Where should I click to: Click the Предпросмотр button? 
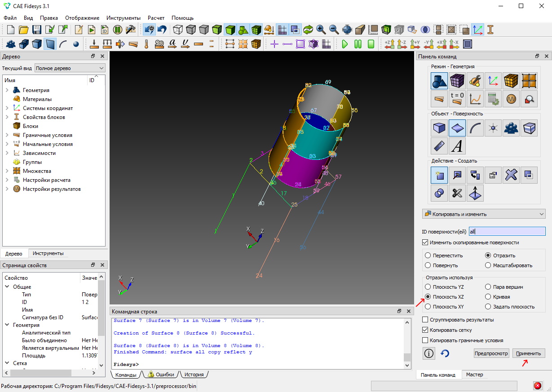(x=491, y=353)
